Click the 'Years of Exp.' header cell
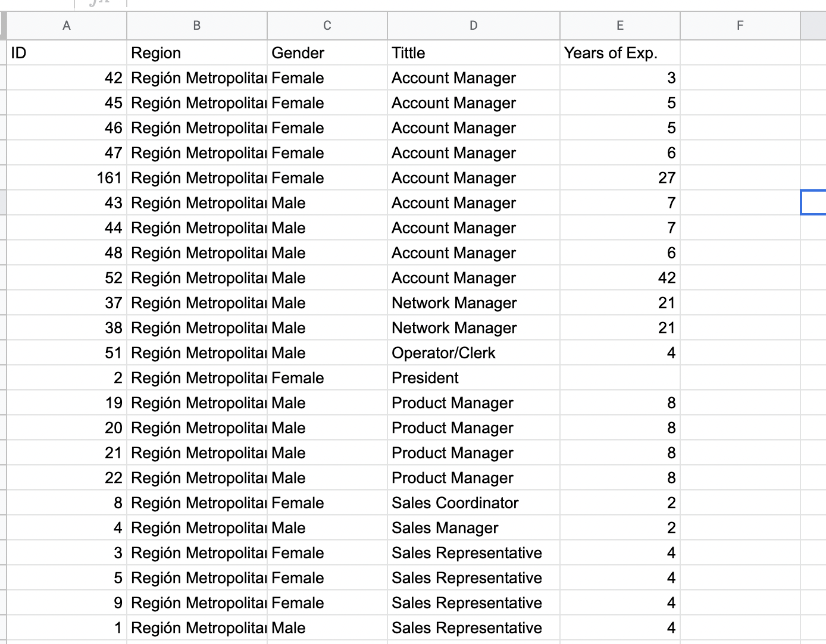826x644 pixels. pos(619,53)
